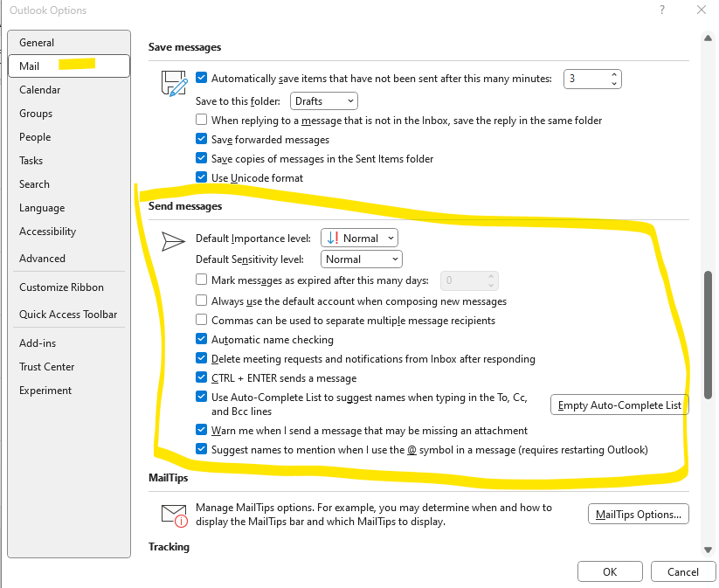The height and width of the screenshot is (588, 719).
Task: Open the Calendar options category
Action: (x=69, y=90)
